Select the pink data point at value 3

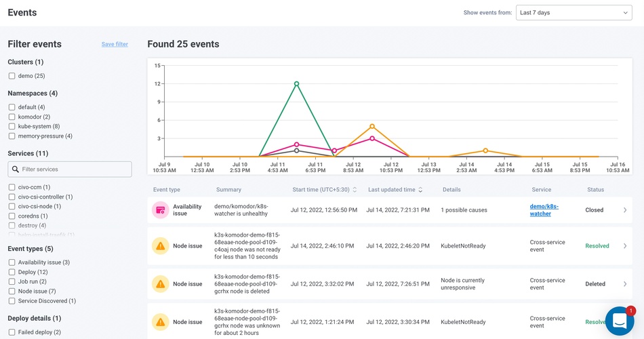tap(372, 138)
